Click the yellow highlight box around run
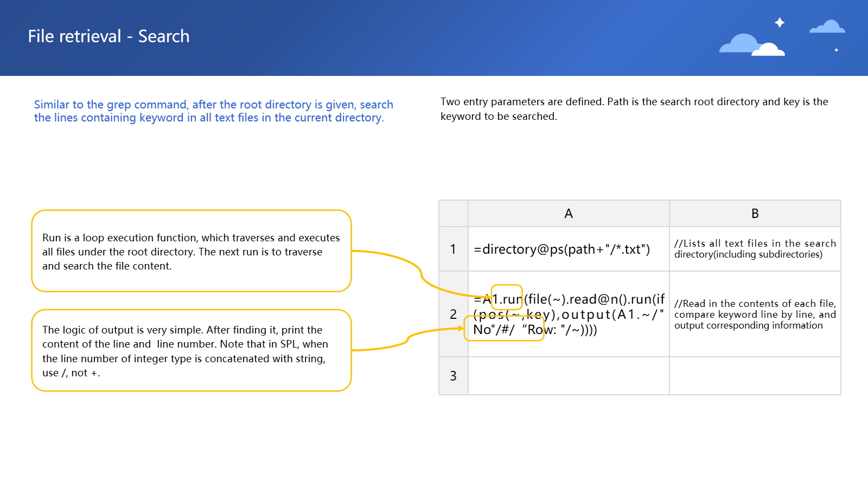This screenshot has height=488, width=868. [507, 297]
